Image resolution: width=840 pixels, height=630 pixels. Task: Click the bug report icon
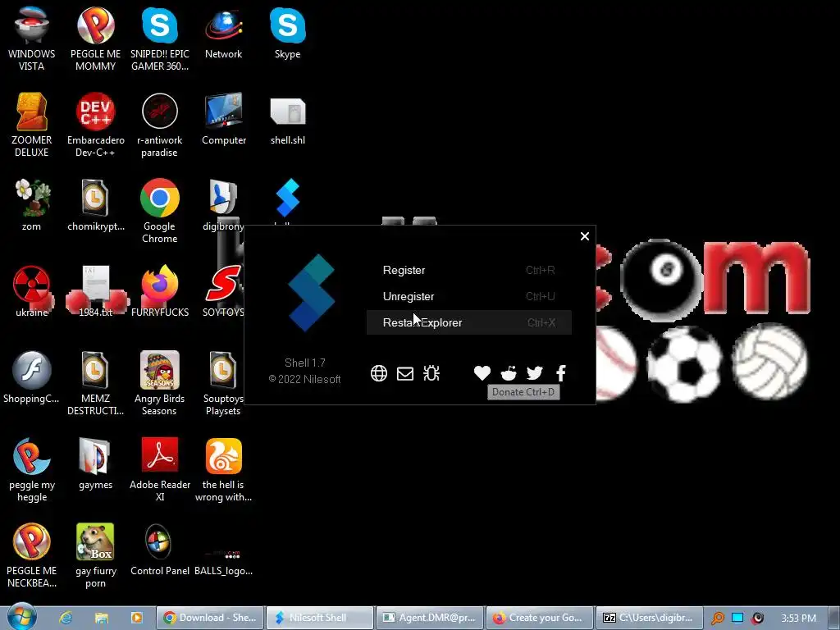431,373
